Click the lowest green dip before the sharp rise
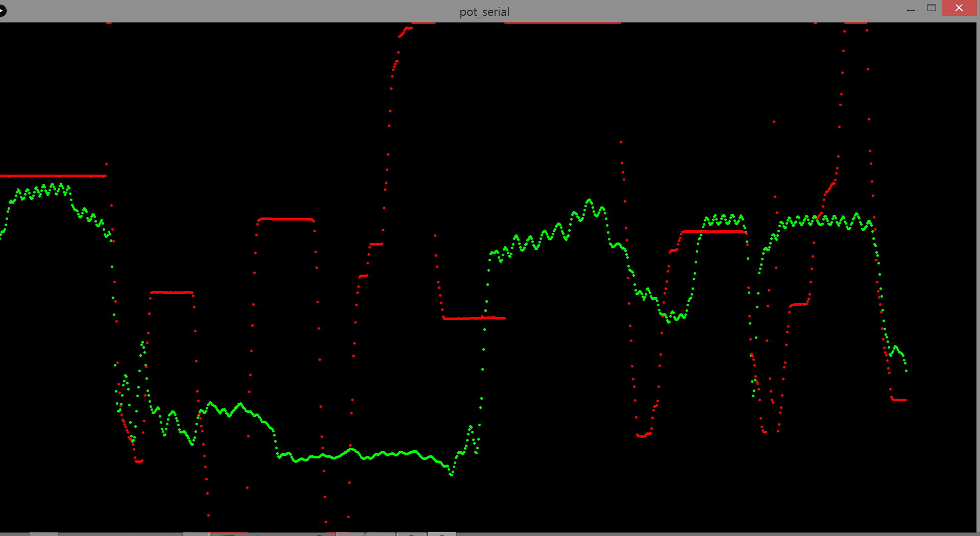 (451, 474)
